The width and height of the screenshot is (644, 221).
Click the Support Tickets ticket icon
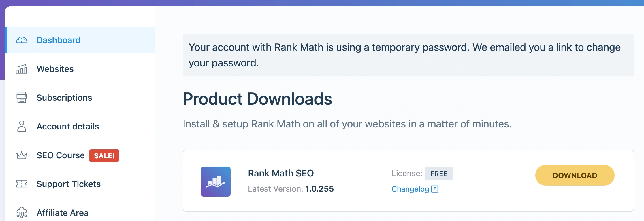pos(22,184)
